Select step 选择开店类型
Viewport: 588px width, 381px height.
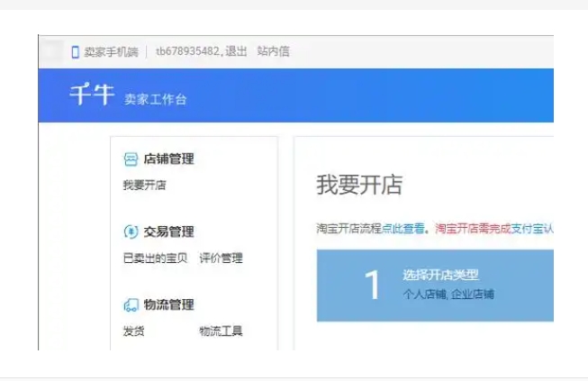pyautogui.click(x=440, y=275)
